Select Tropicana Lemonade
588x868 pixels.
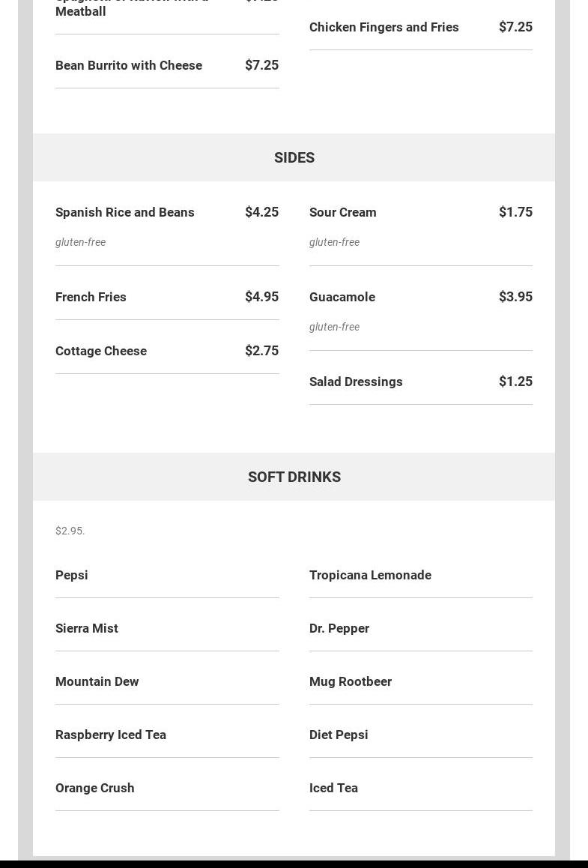click(370, 575)
